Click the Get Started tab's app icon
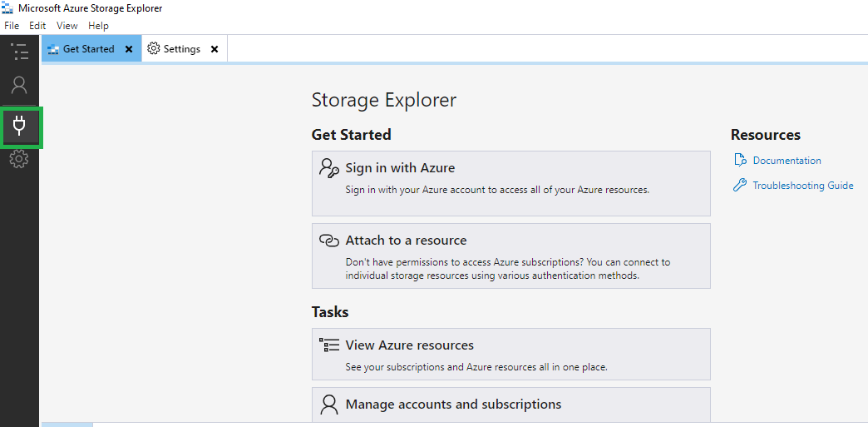This screenshot has width=868, height=427. pos(53,49)
